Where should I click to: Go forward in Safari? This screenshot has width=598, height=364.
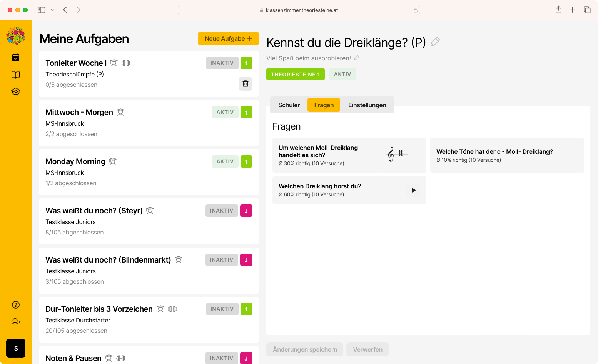(x=79, y=10)
